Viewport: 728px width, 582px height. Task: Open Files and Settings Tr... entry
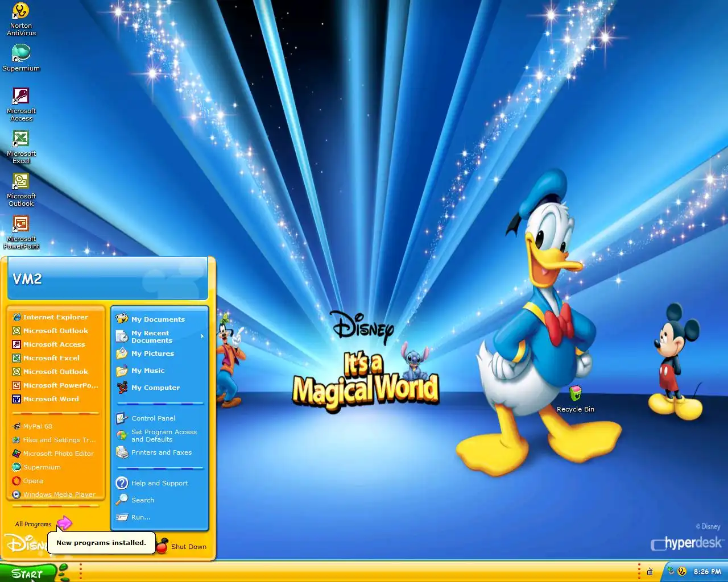pos(56,440)
